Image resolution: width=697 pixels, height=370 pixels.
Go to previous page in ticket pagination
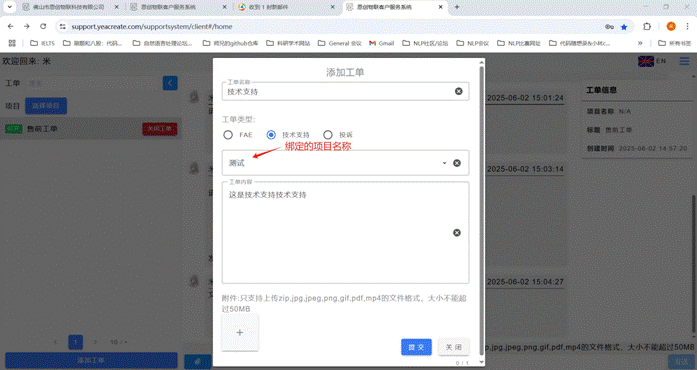pyautogui.click(x=55, y=342)
